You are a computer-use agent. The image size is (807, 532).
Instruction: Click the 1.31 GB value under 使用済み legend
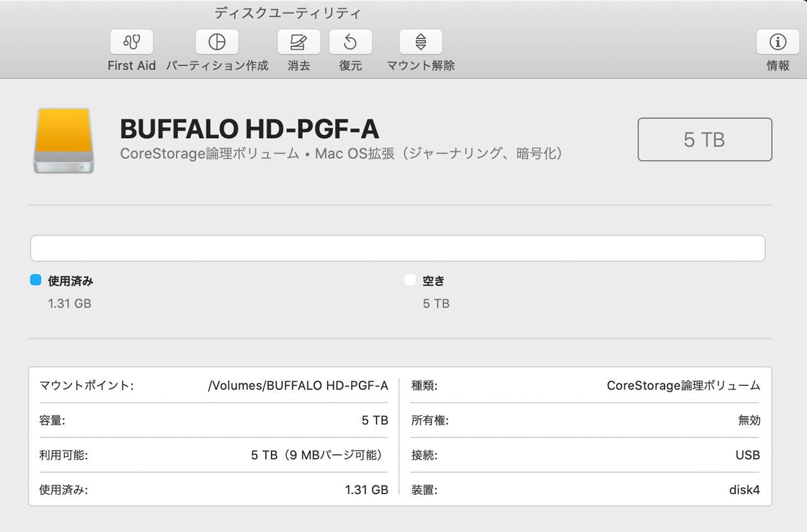(x=69, y=303)
